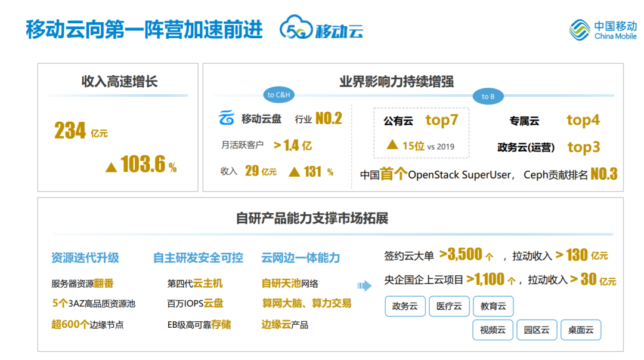Click the heading 业界影响力持续增强
644x360 pixels.
pos(397,81)
